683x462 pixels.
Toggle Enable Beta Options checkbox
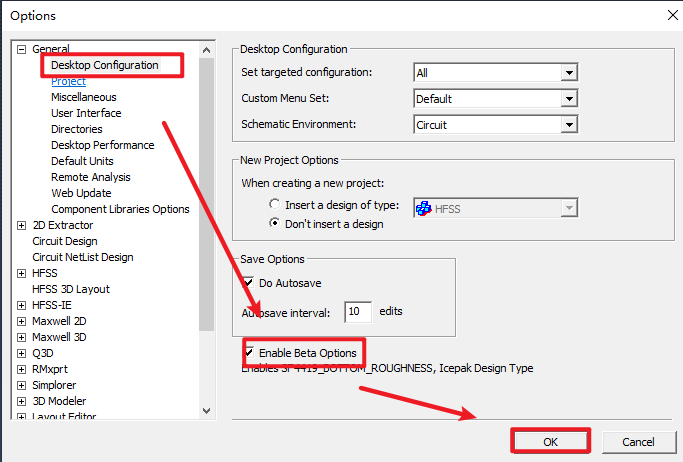coord(249,352)
